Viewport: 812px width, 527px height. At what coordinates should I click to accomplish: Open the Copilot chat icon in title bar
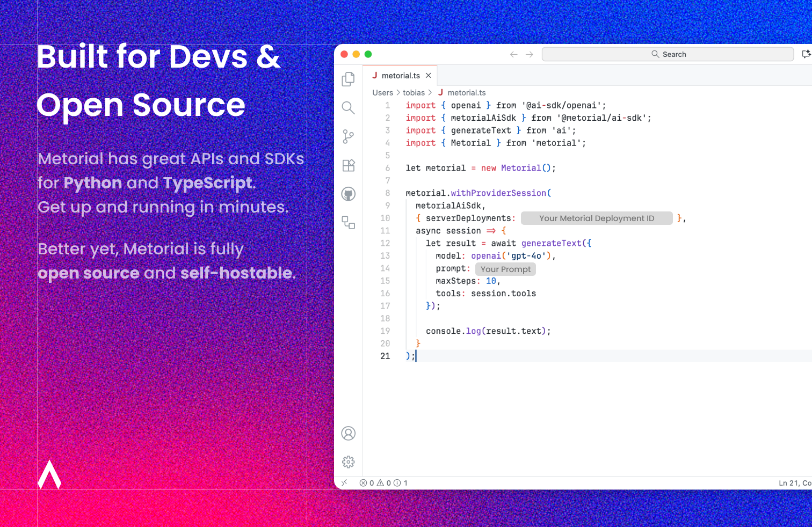(x=806, y=54)
